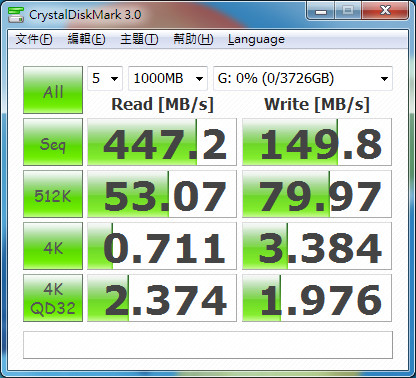Start the Seq sequential test
This screenshot has width=416, height=378.
53,142
